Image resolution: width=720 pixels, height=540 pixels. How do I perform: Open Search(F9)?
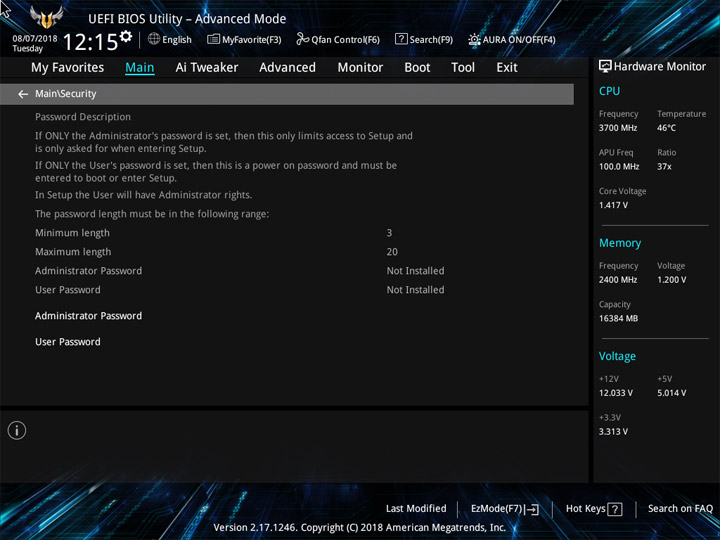click(x=423, y=39)
